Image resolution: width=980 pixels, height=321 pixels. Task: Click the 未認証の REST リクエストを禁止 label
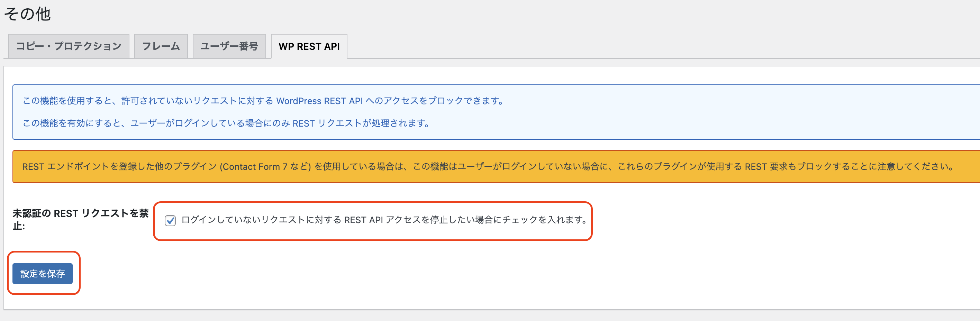(80, 219)
